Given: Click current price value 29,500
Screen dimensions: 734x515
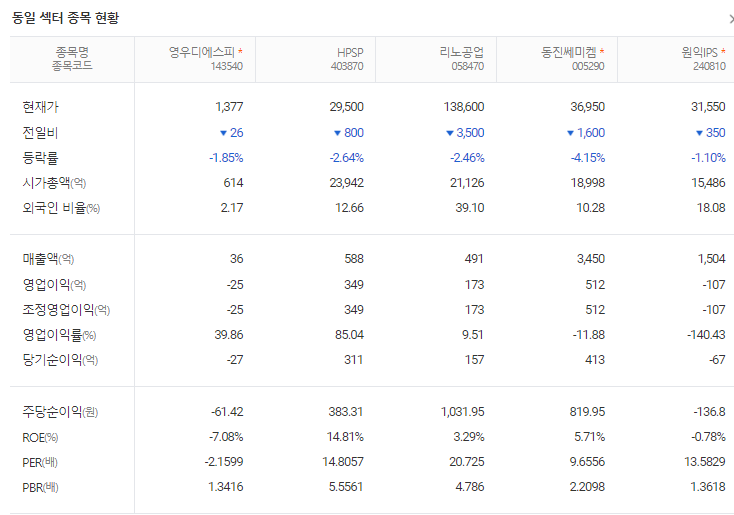Looking at the screenshot, I should [346, 107].
